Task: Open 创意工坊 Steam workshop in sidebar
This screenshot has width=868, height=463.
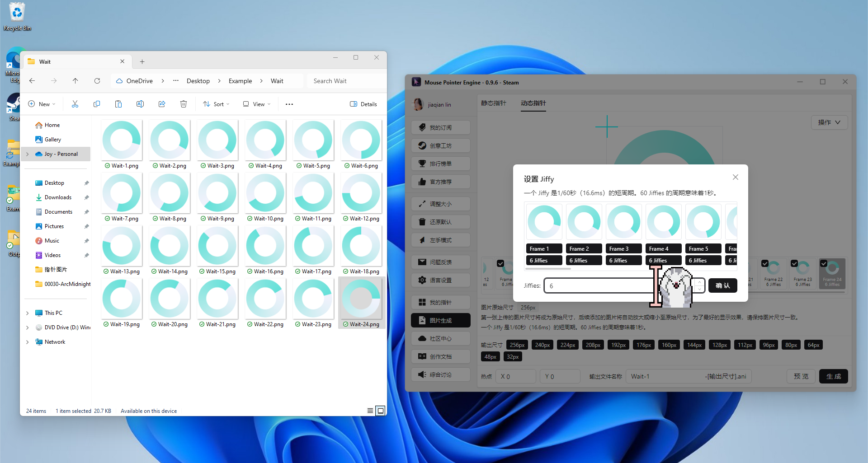Action: [x=440, y=146]
